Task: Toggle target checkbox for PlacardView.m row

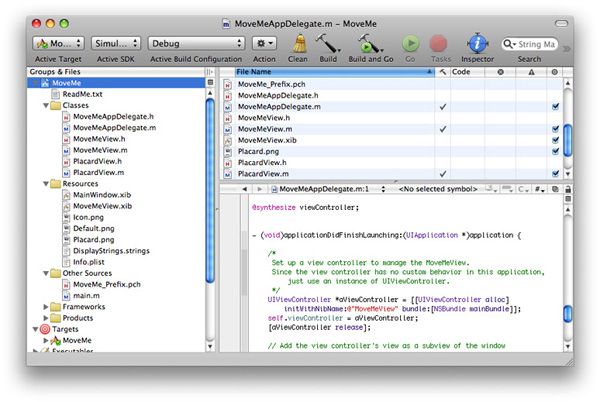Action: [x=555, y=174]
